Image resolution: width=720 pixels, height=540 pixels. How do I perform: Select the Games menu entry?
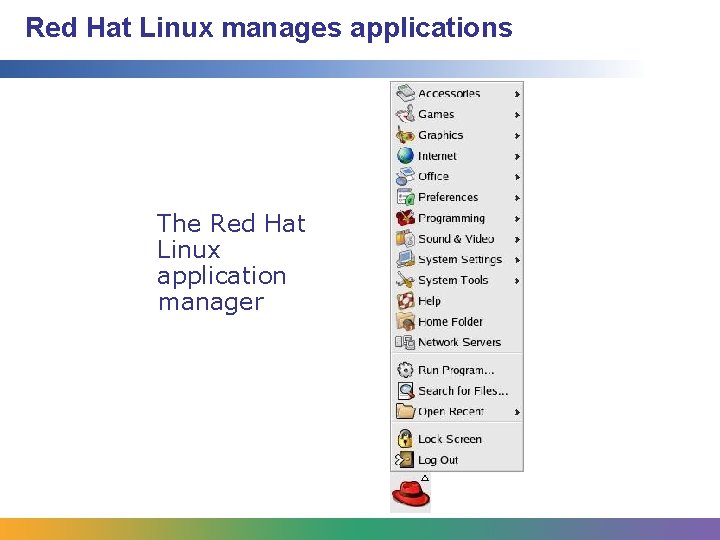pos(457,114)
